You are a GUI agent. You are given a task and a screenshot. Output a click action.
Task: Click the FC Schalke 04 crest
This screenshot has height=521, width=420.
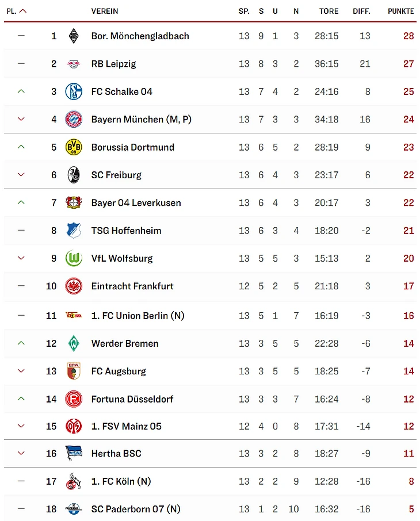(x=73, y=91)
